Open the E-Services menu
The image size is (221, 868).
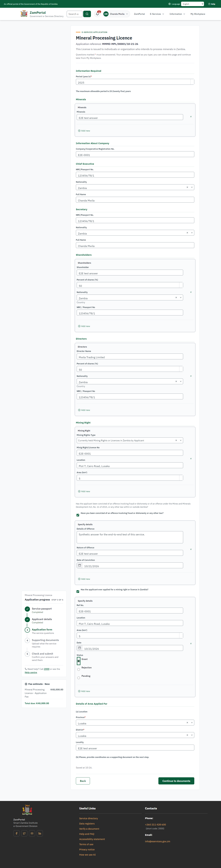(x=157, y=14)
